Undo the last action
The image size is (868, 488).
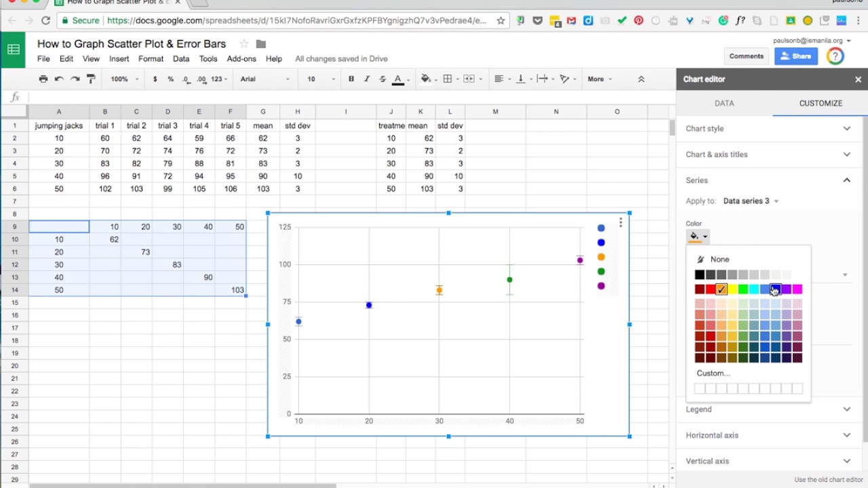(x=59, y=79)
